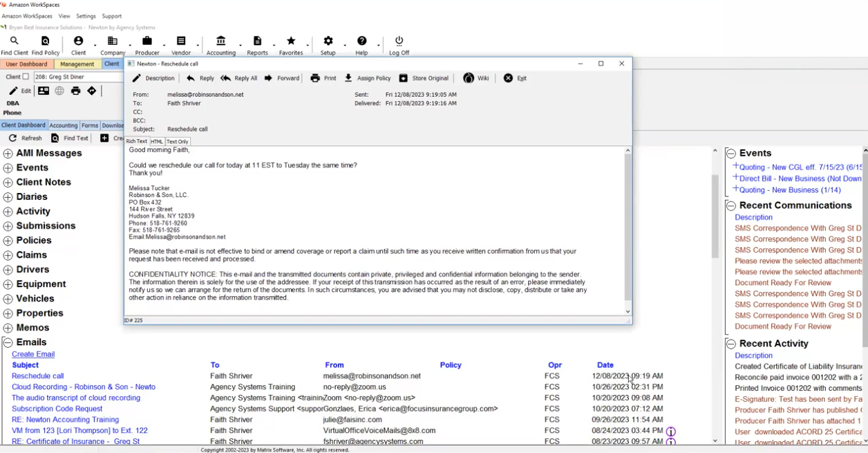Expand the Policies tree section

coord(8,241)
